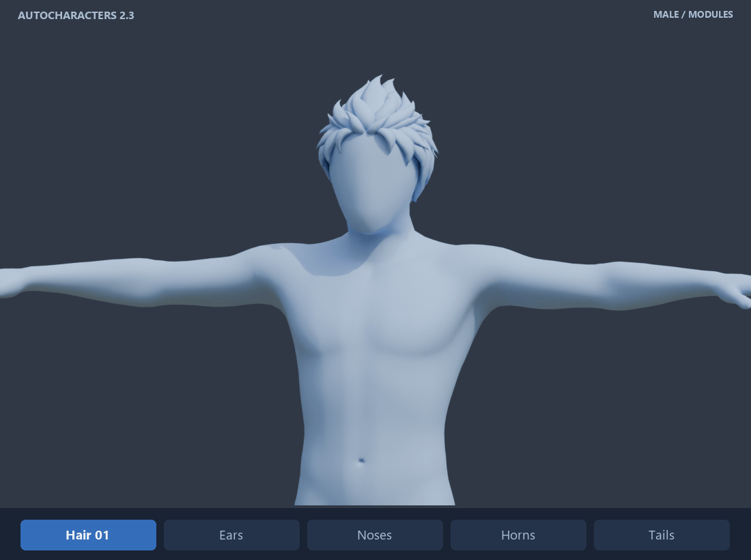Click the MALE / MODULES label
751x560 pixels.
tap(693, 14)
